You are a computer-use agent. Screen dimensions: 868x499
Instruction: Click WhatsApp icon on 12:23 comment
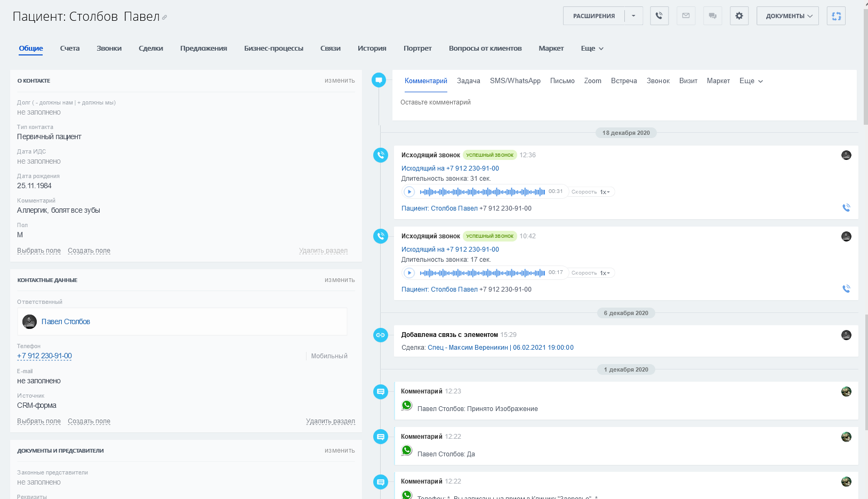pyautogui.click(x=407, y=406)
